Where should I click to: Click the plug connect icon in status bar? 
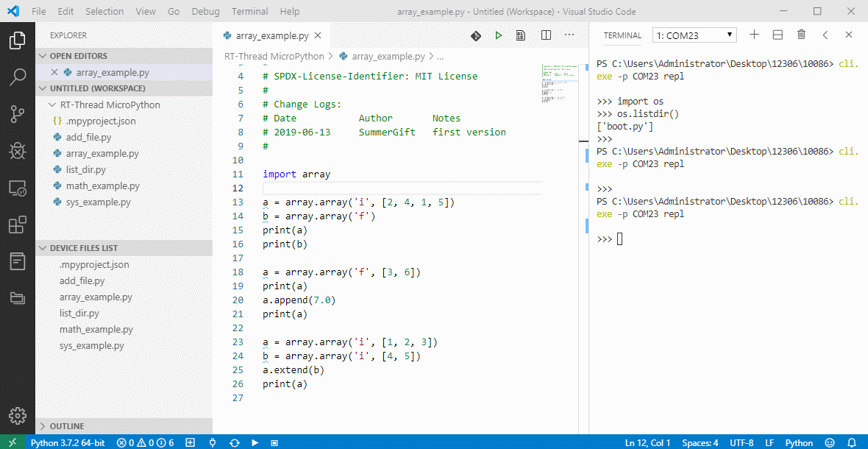[x=212, y=442]
